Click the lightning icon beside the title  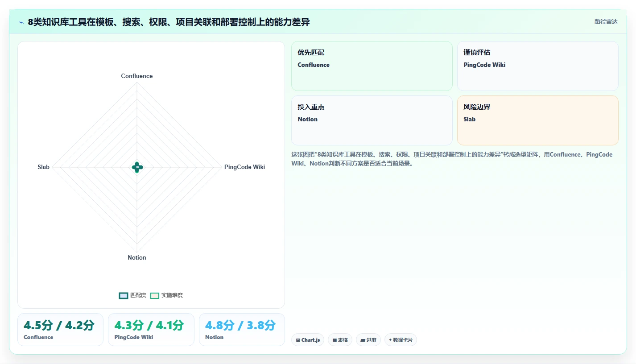(21, 22)
